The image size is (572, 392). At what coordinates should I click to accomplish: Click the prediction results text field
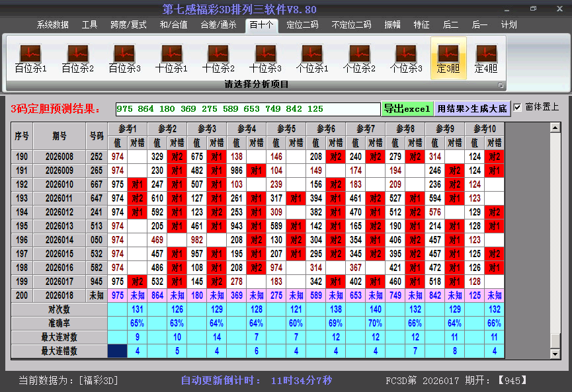pyautogui.click(x=247, y=108)
